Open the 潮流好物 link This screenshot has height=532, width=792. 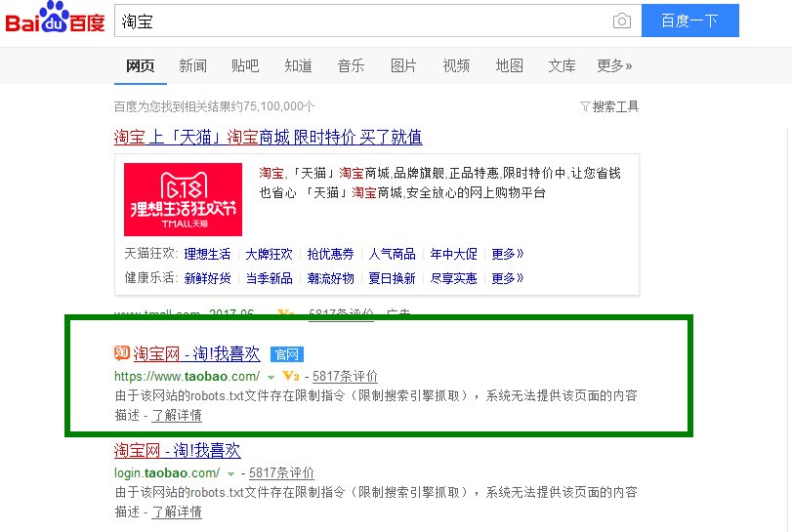coord(330,278)
